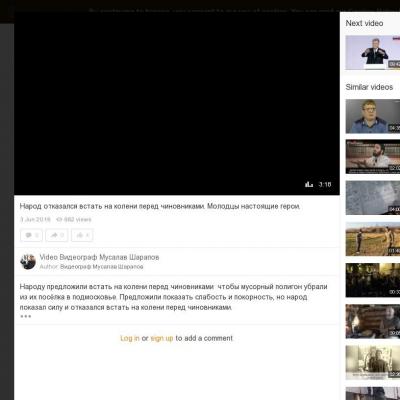Open similar video with bearded man
This screenshot has width=400, height=400.
coord(373,157)
